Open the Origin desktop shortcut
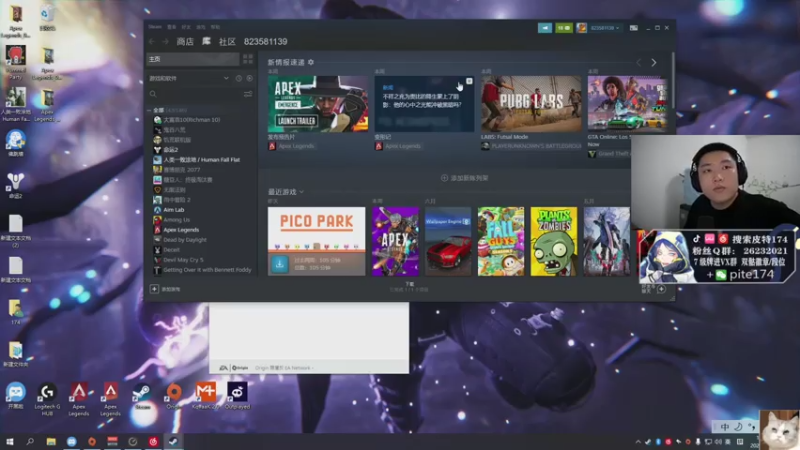 (x=173, y=396)
